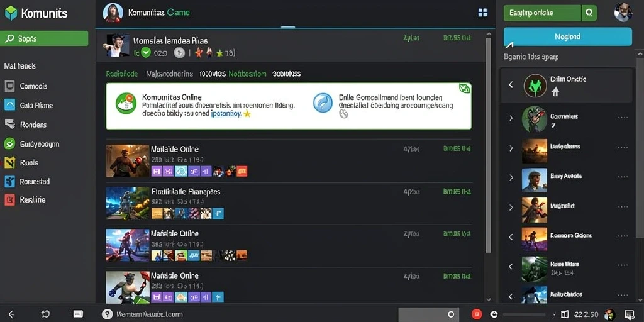Click the bottom bar book icon

(x=565, y=314)
